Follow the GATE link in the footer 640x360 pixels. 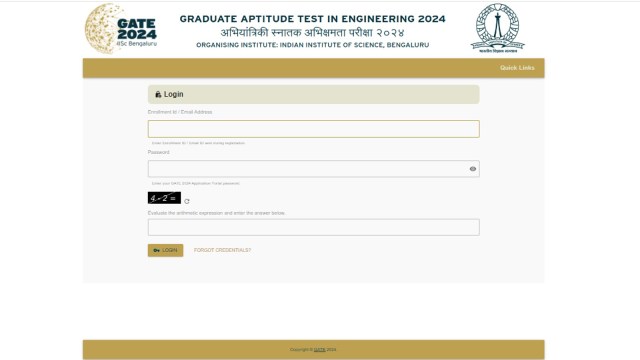[320, 349]
